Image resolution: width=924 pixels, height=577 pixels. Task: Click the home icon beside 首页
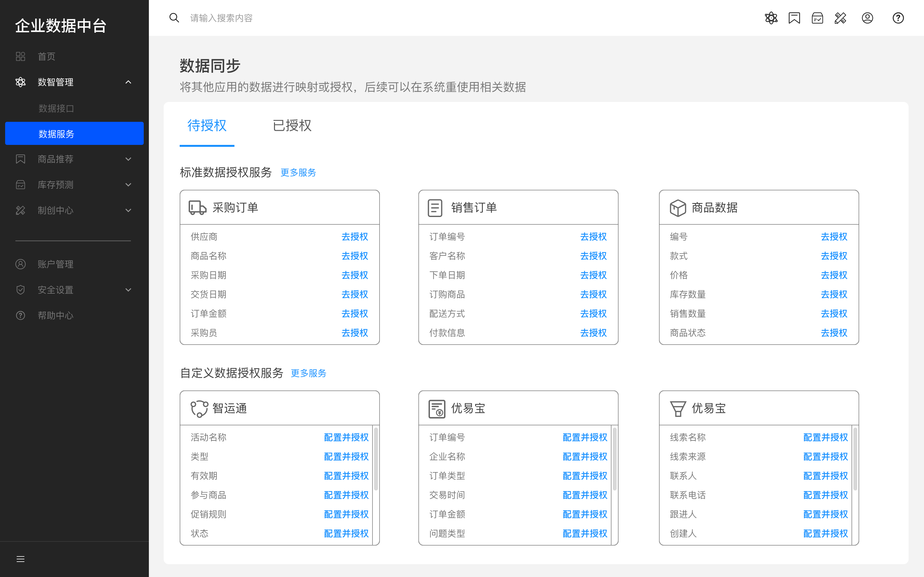20,56
